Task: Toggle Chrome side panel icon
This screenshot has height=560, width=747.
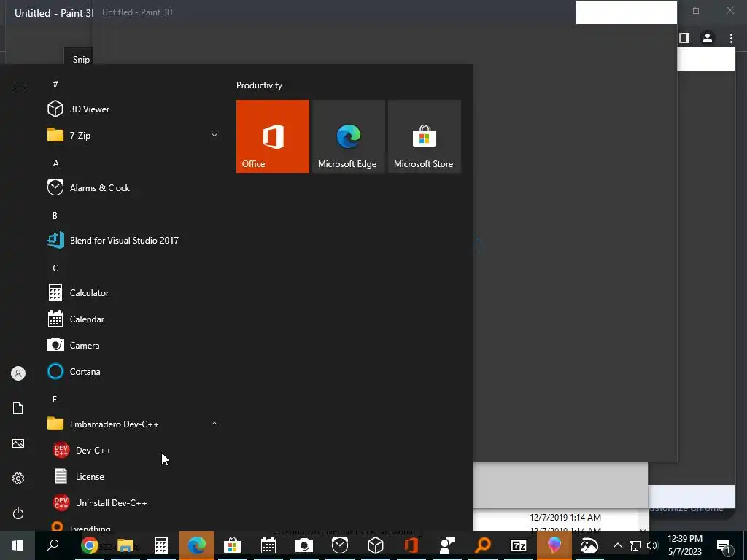Action: coord(684,38)
